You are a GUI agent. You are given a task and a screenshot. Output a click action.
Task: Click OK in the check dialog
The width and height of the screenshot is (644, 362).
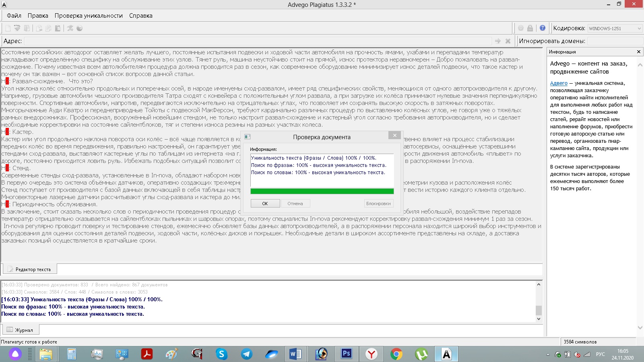[265, 204]
